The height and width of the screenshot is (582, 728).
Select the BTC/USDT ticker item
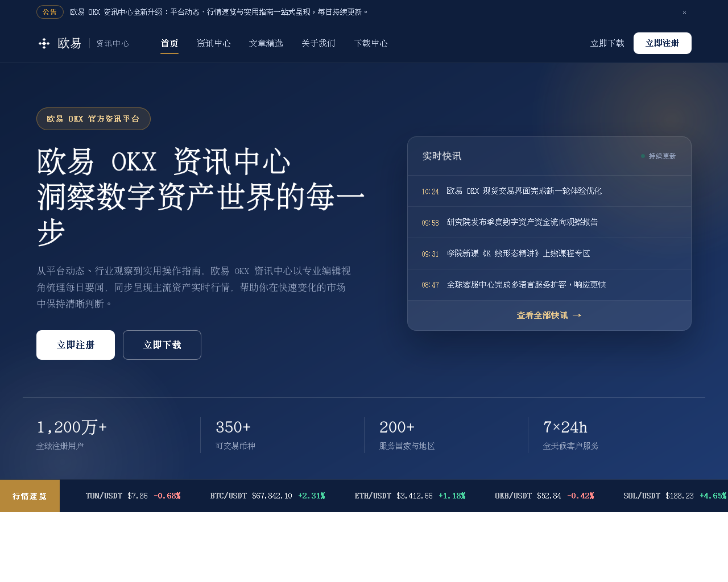(x=267, y=496)
